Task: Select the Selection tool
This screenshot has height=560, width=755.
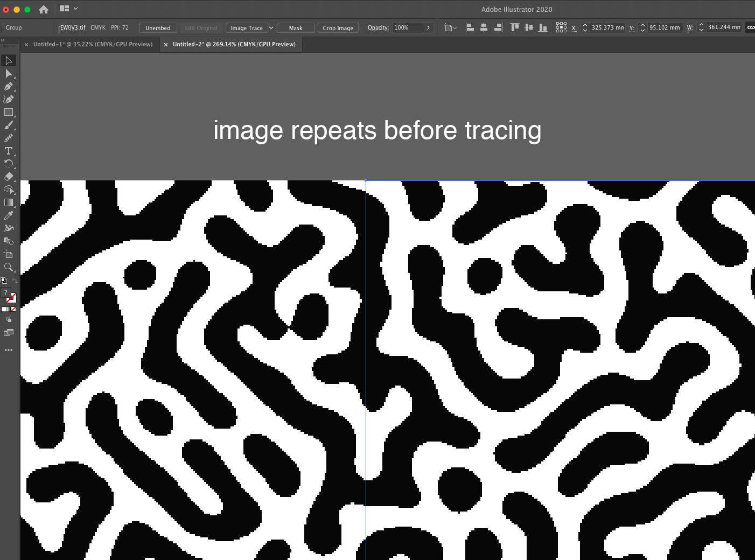Action: tap(9, 61)
